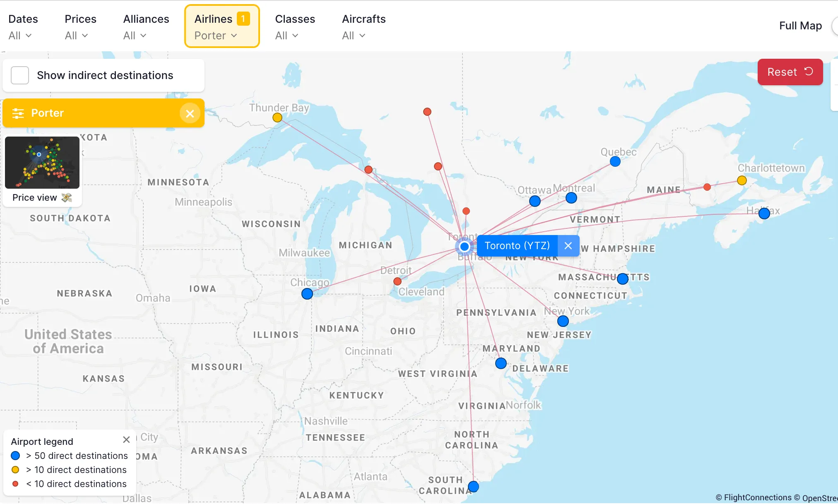
Task: Click the Reset circular arrow icon
Action: tap(809, 72)
